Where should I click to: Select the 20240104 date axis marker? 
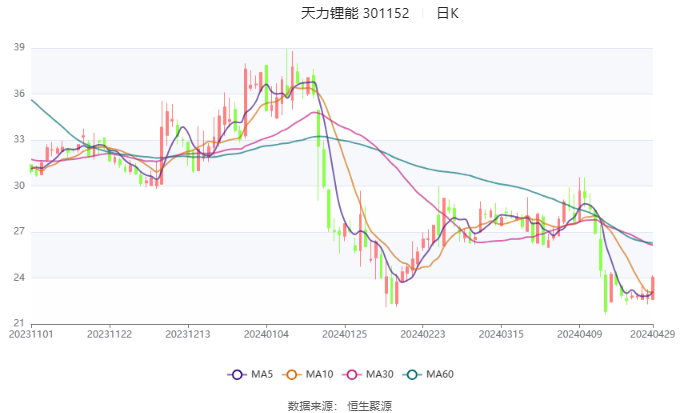click(266, 334)
